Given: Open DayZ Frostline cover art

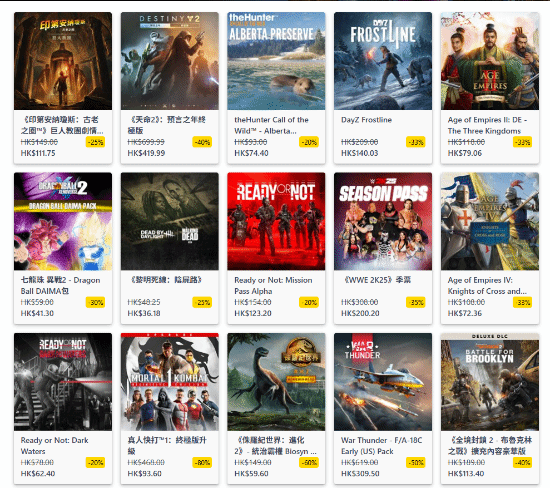Looking at the screenshot, I should [383, 61].
